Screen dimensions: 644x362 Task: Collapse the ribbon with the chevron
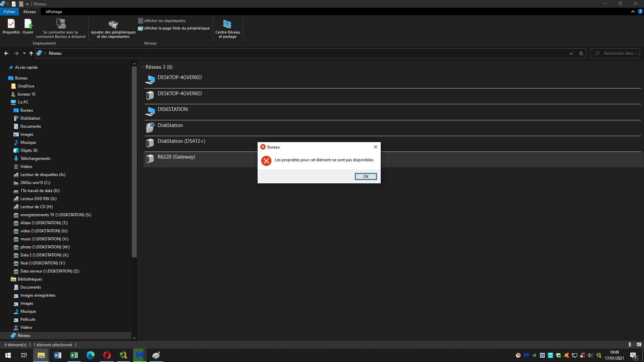[x=633, y=11]
